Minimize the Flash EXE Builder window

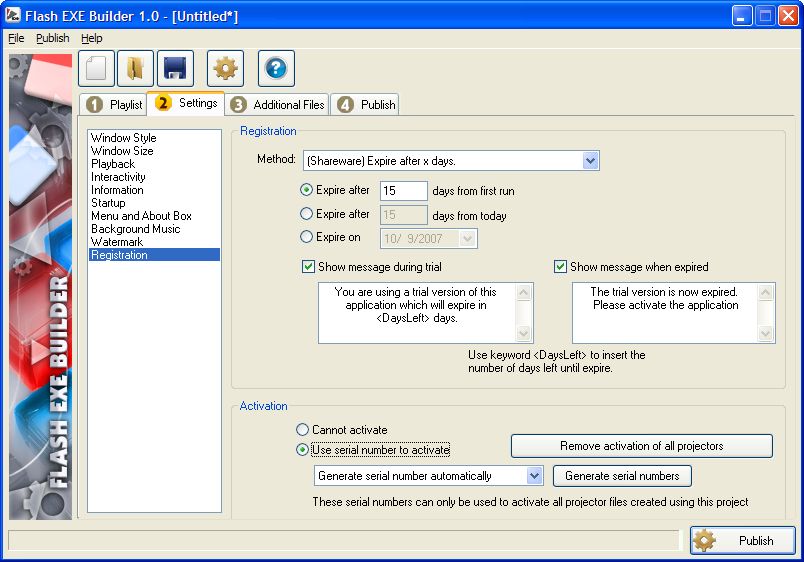(x=741, y=16)
